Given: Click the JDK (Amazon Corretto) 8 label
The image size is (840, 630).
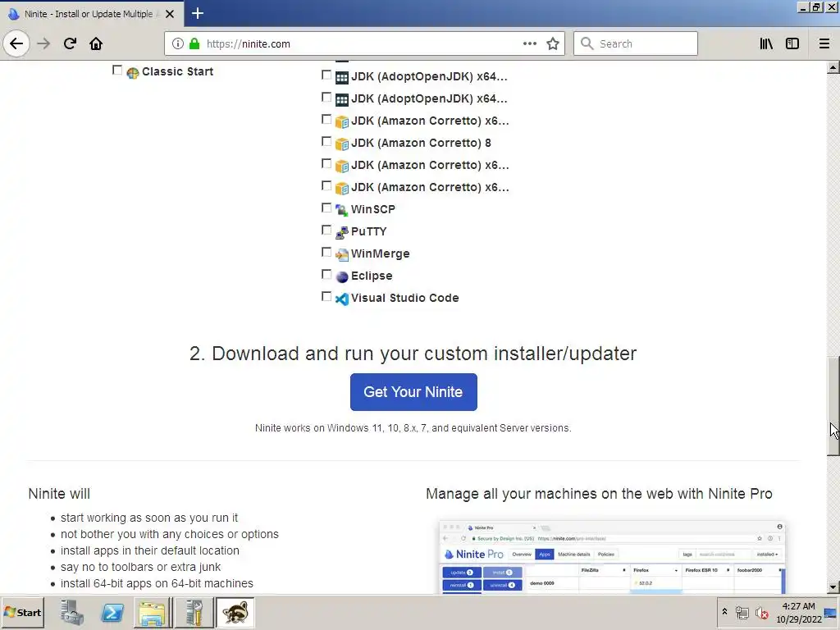Looking at the screenshot, I should pyautogui.click(x=421, y=143).
